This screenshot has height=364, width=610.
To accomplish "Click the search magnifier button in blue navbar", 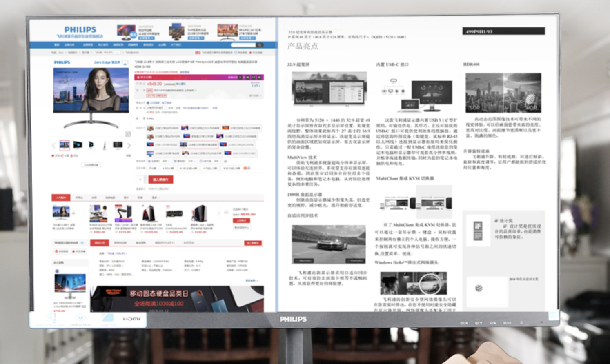I will 260,45.
